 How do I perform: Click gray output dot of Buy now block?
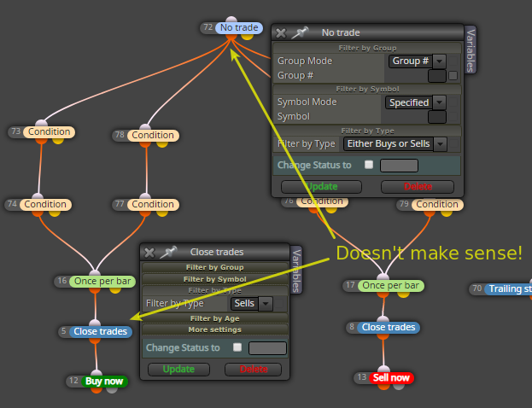[x=112, y=390]
